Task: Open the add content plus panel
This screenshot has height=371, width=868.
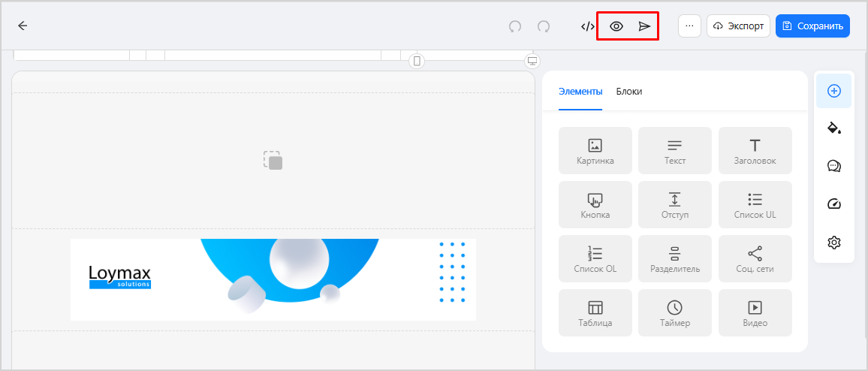Action: [833, 91]
